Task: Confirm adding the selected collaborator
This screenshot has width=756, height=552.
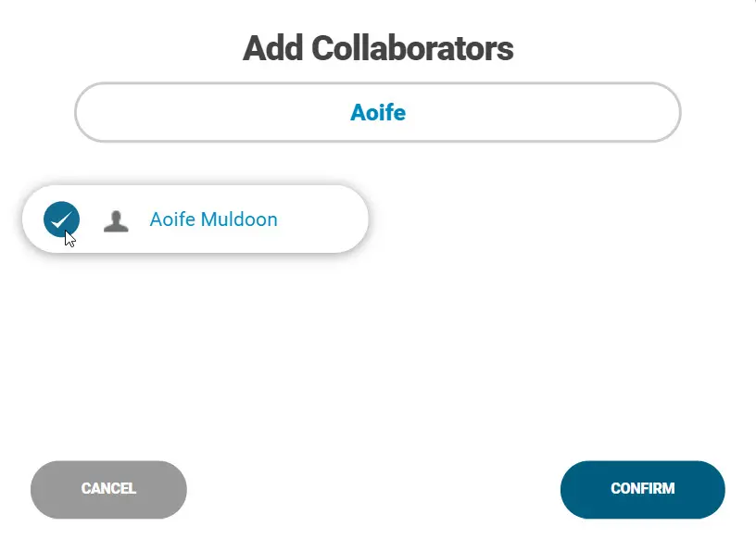Action: 642,489
